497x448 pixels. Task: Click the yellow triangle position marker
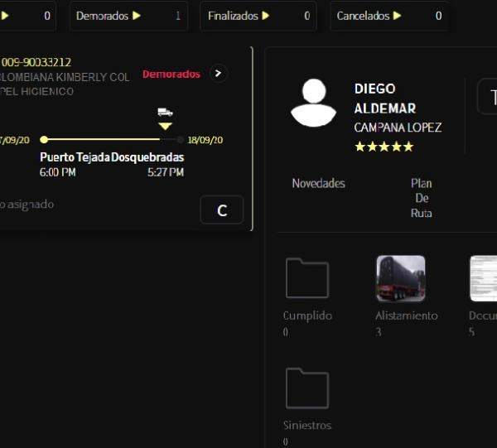coord(165,126)
